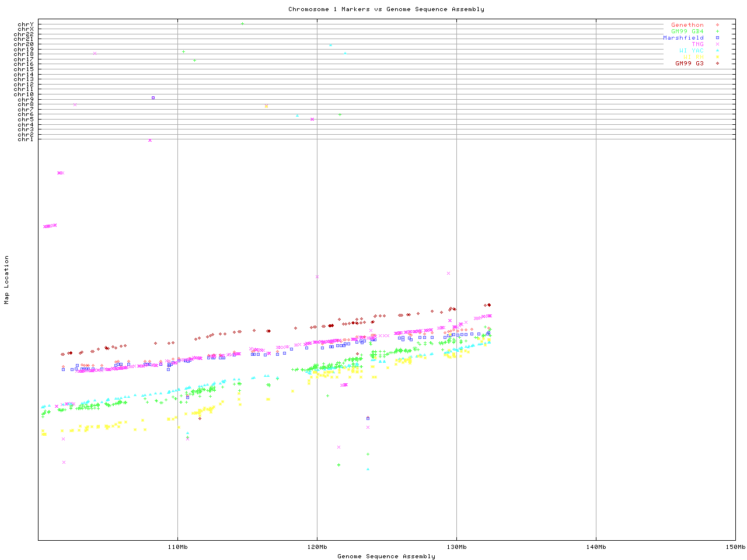Select the chr10 label on the y-axis
This screenshot has width=747, height=560.
[24, 94]
